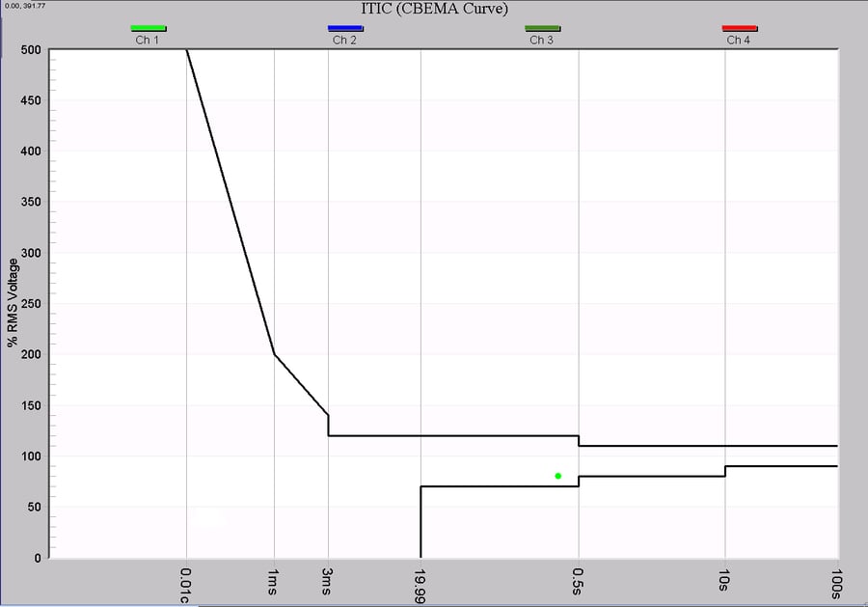This screenshot has width=868, height=607.
Task: Toggle visibility of Ch 2 via its blue bar
Action: [344, 27]
